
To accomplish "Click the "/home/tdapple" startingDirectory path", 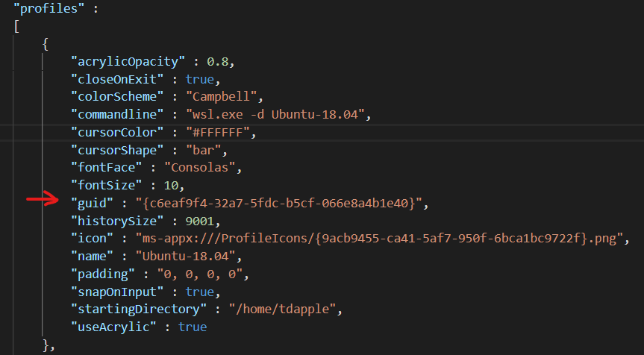I will [x=282, y=310].
